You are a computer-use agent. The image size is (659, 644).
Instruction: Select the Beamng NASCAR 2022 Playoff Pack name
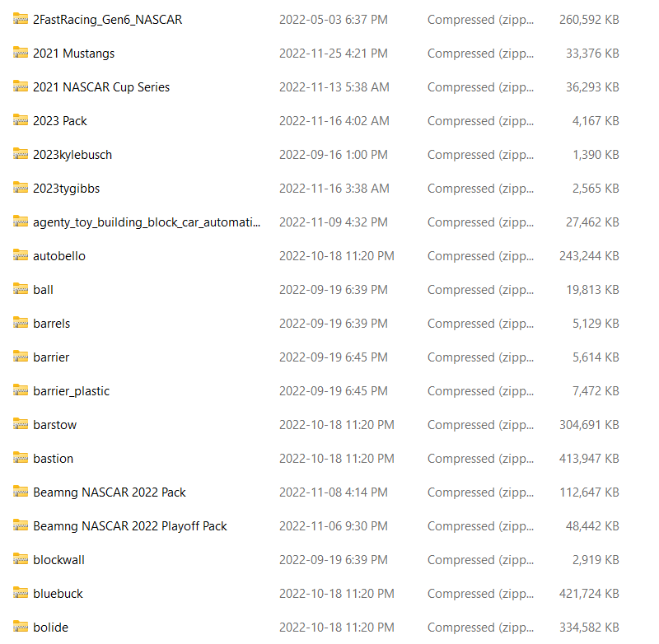(x=130, y=526)
